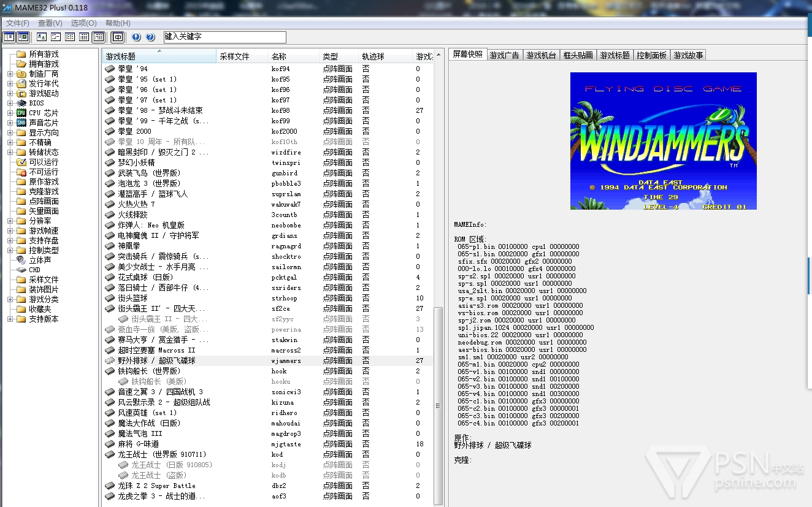The height and width of the screenshot is (507, 812).
Task: Click the 发行年代 calendar folder icon
Action: [x=21, y=83]
